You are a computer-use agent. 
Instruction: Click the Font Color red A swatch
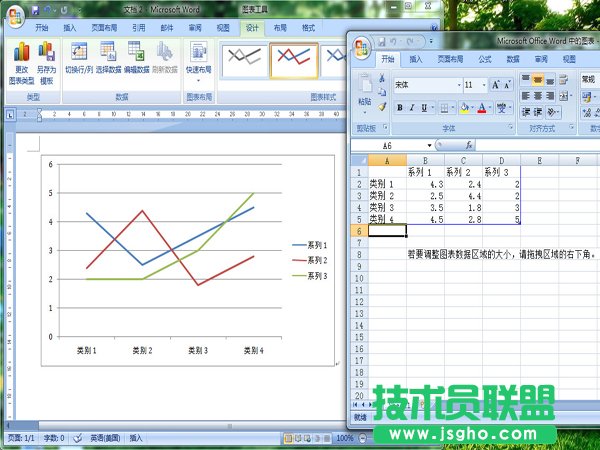point(482,108)
